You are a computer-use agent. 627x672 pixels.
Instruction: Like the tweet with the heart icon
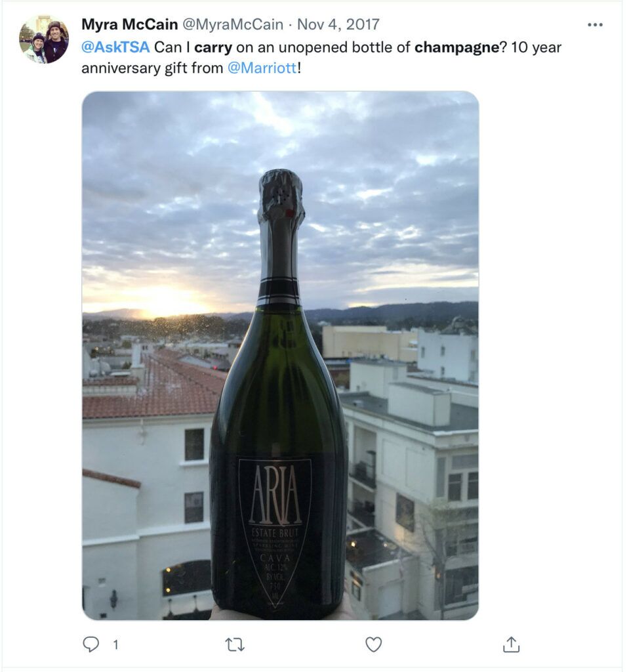point(373,644)
